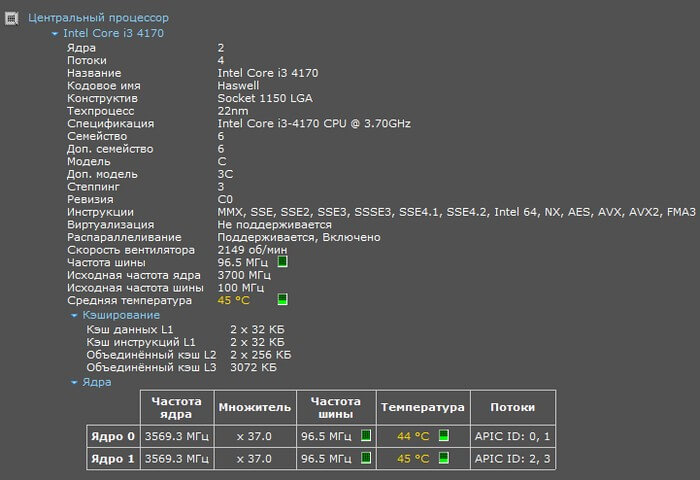Click the Частота ядра column header

click(176, 408)
